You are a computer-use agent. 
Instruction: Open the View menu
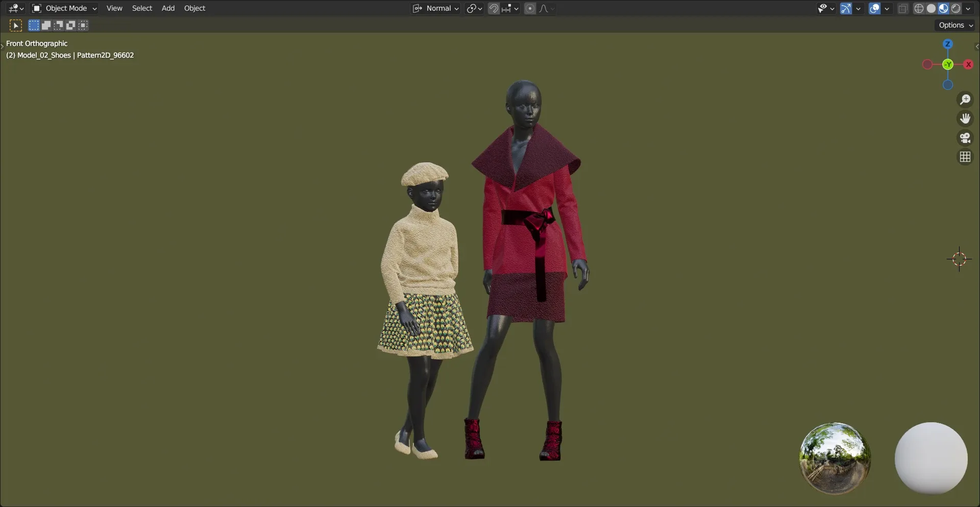point(114,8)
